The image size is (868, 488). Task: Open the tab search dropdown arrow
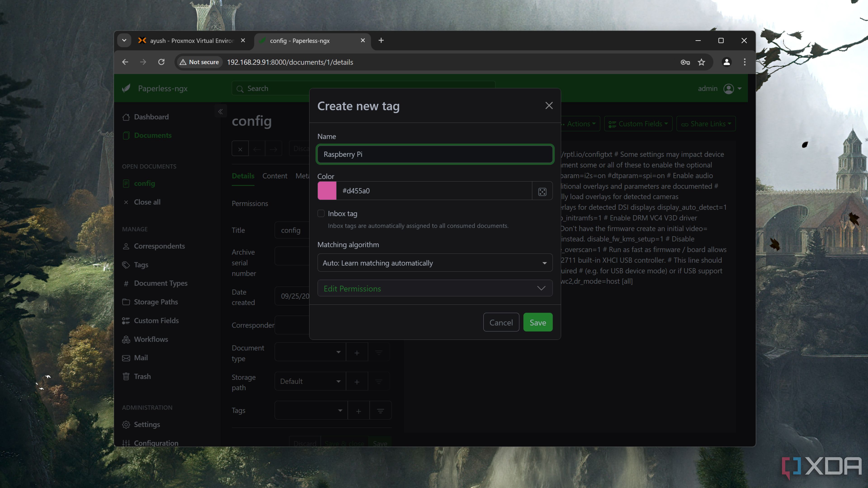point(124,40)
